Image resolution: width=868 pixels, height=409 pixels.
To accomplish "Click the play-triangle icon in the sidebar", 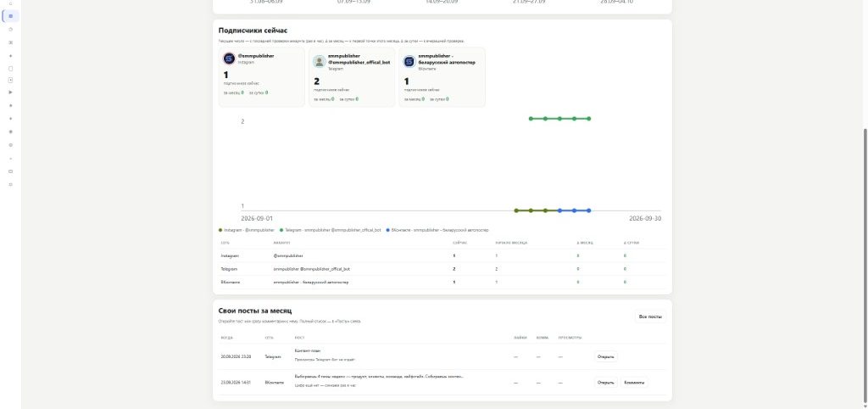I will tap(10, 92).
